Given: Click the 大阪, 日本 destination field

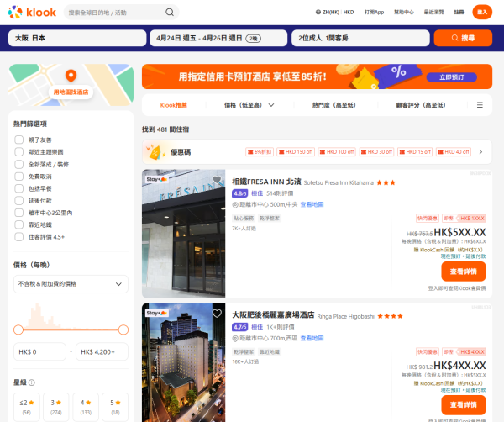Looking at the screenshot, I should pyautogui.click(x=77, y=38).
